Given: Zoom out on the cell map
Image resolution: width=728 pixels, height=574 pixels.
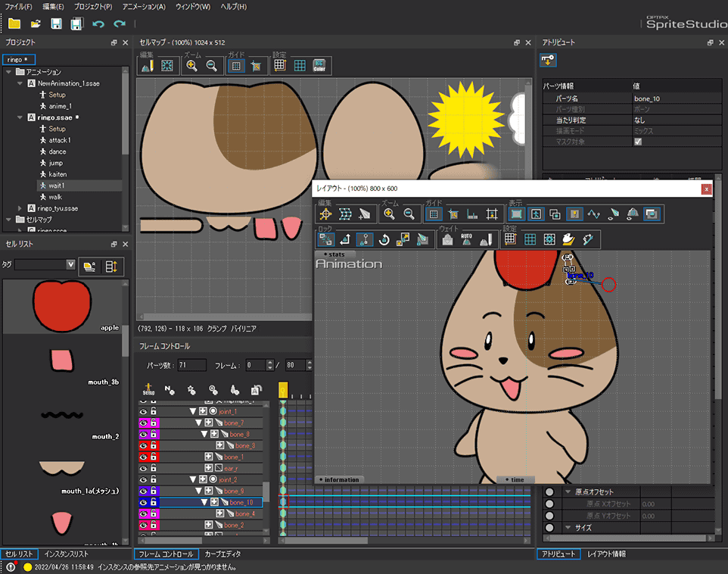Looking at the screenshot, I should pos(212,66).
